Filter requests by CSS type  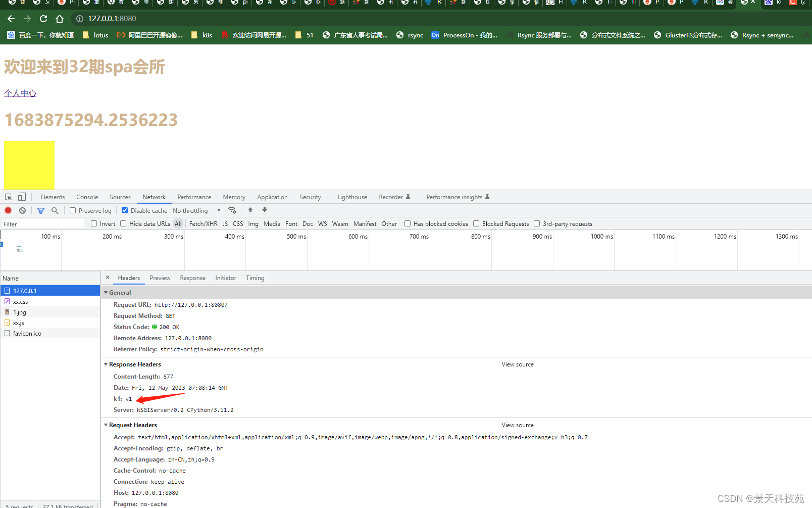click(238, 223)
